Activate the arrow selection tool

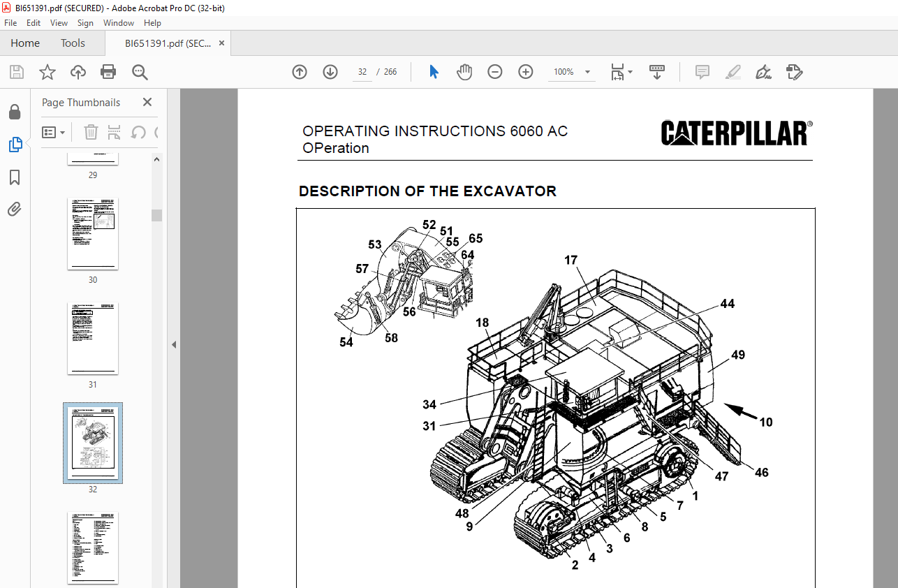coord(434,72)
